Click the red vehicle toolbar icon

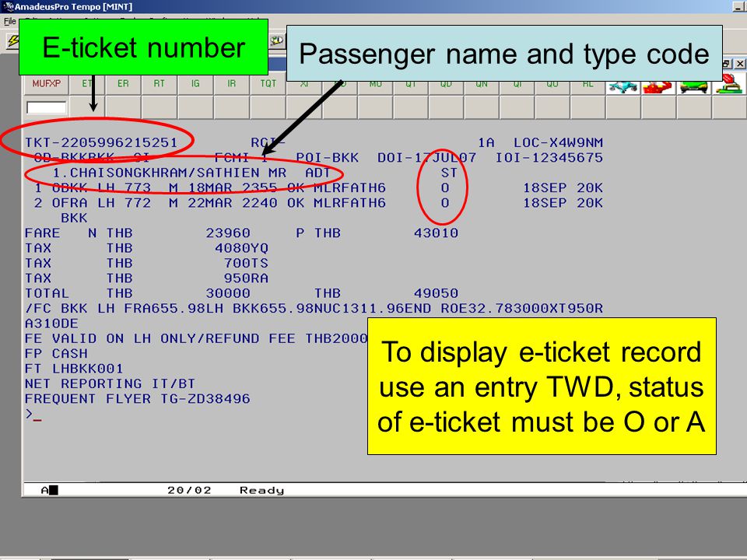[x=658, y=86]
